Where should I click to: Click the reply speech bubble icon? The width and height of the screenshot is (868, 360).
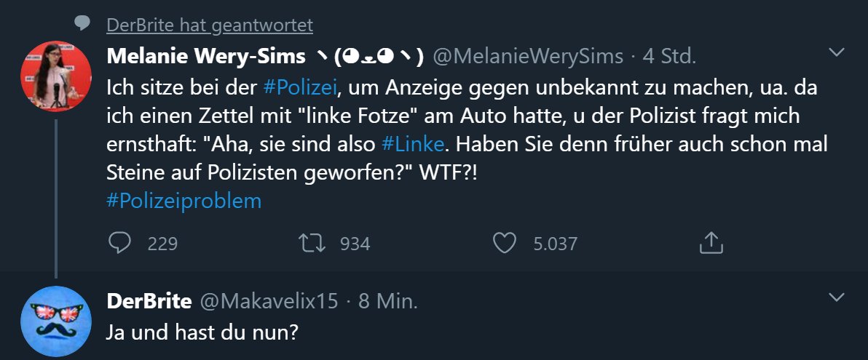click(x=119, y=243)
